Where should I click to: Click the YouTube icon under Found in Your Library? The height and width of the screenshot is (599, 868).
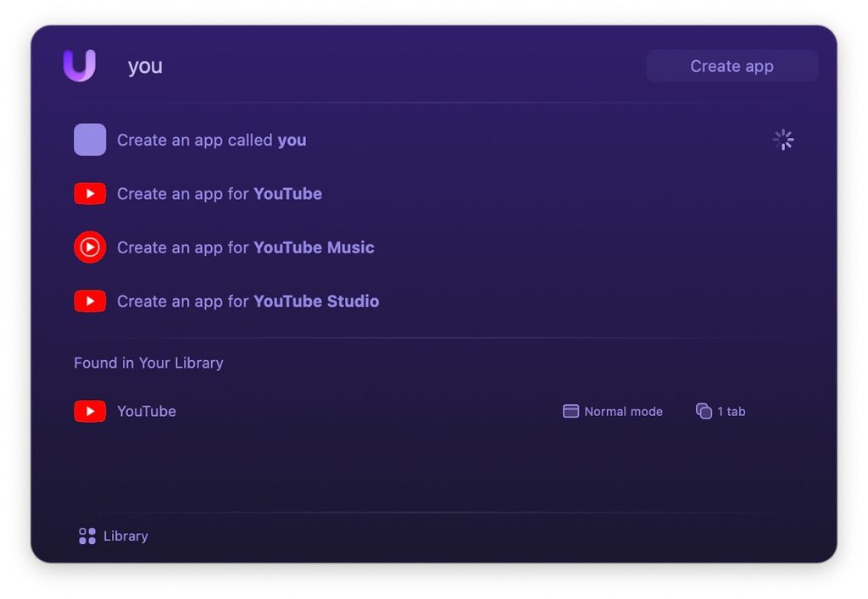point(90,412)
